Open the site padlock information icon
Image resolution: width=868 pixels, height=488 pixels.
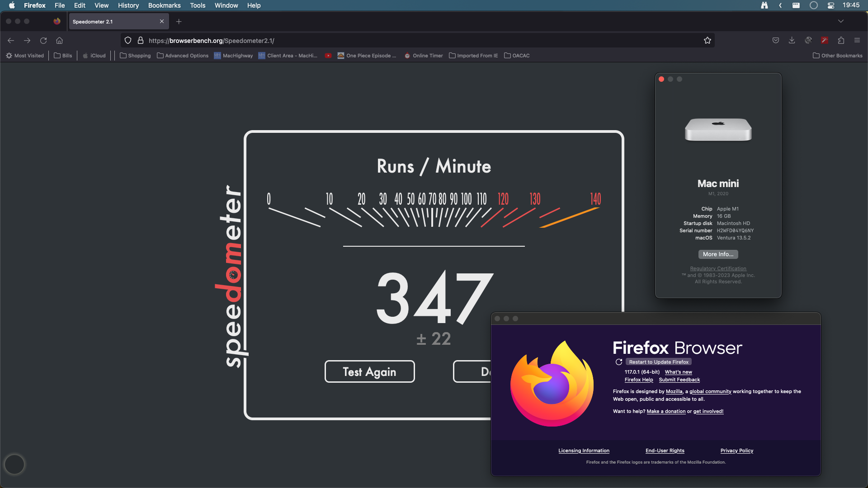[x=141, y=41]
